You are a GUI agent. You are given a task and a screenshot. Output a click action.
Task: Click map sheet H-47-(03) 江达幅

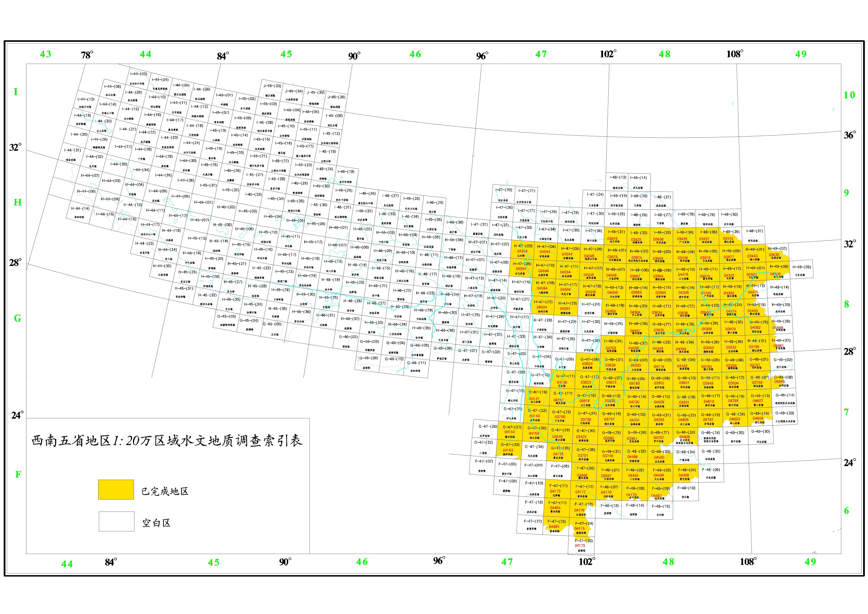click(x=523, y=250)
